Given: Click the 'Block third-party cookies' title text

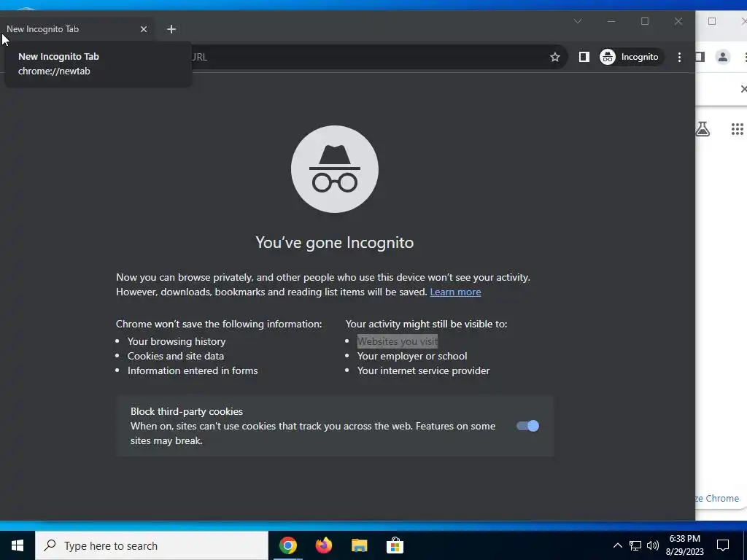Looking at the screenshot, I should 187,411.
